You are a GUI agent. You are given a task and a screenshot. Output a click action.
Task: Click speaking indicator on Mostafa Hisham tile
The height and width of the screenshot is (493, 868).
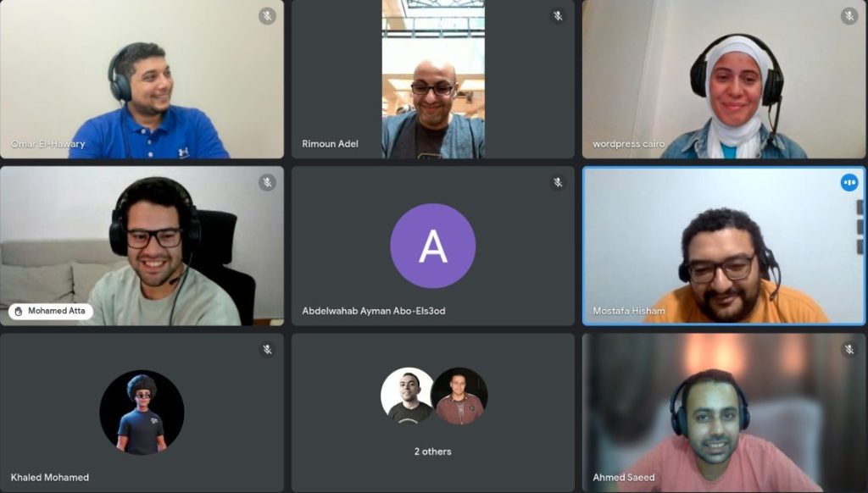[x=849, y=182]
